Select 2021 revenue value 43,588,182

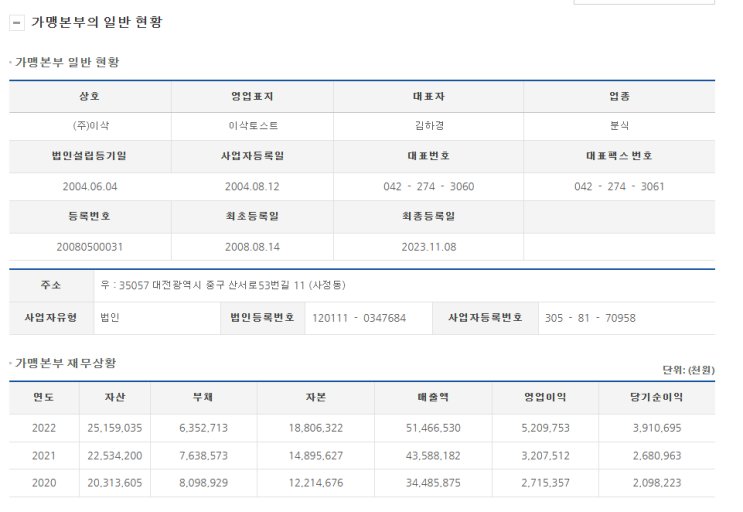click(x=433, y=456)
